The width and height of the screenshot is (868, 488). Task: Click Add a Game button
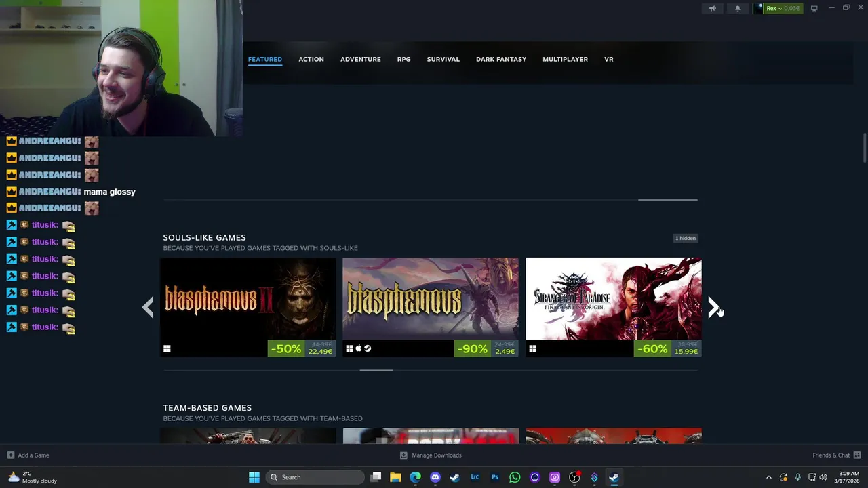point(28,455)
